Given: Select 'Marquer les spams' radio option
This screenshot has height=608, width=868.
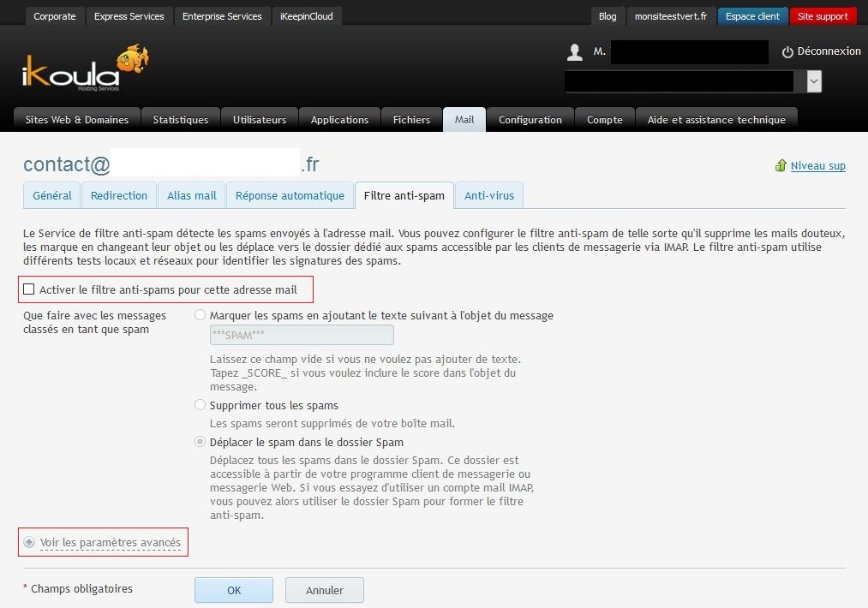Looking at the screenshot, I should 201,315.
